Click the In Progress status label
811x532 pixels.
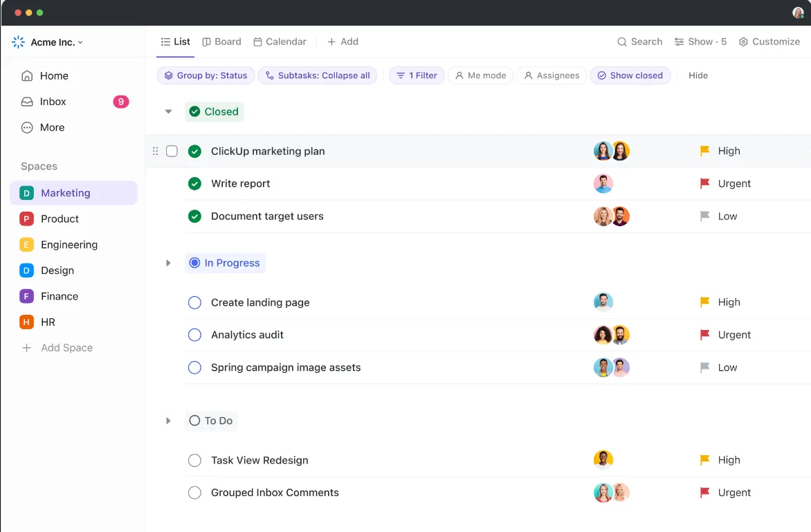225,263
